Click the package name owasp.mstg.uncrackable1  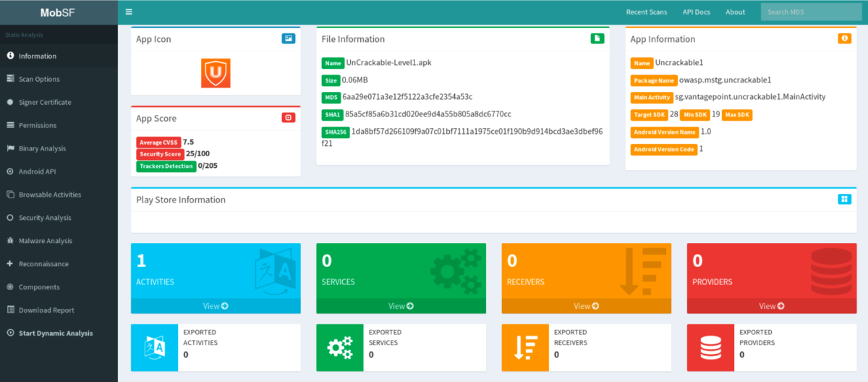point(726,80)
